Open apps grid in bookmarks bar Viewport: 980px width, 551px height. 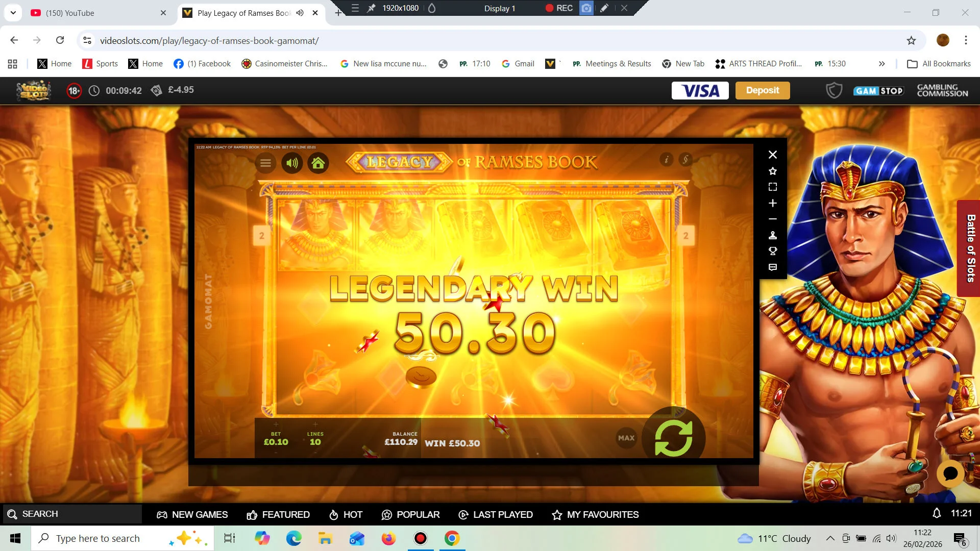(x=13, y=64)
